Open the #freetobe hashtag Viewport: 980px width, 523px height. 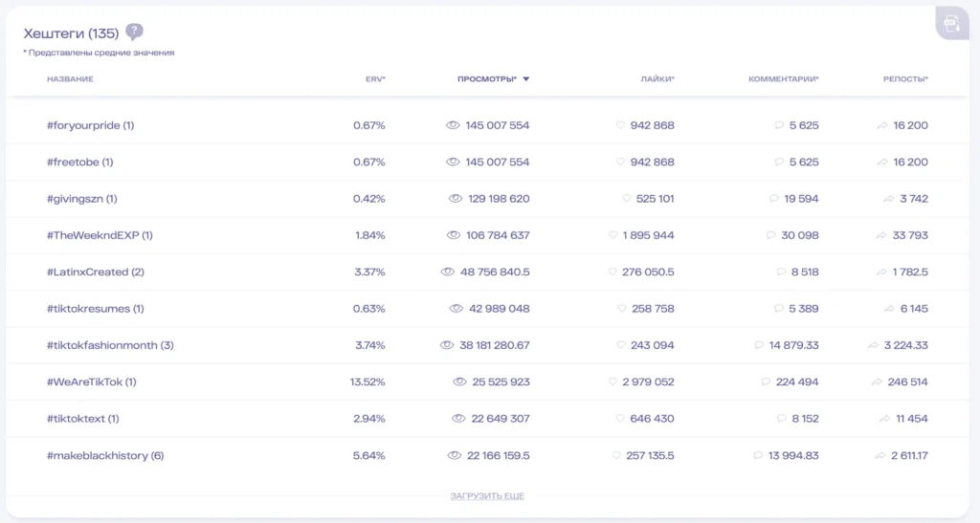point(80,163)
